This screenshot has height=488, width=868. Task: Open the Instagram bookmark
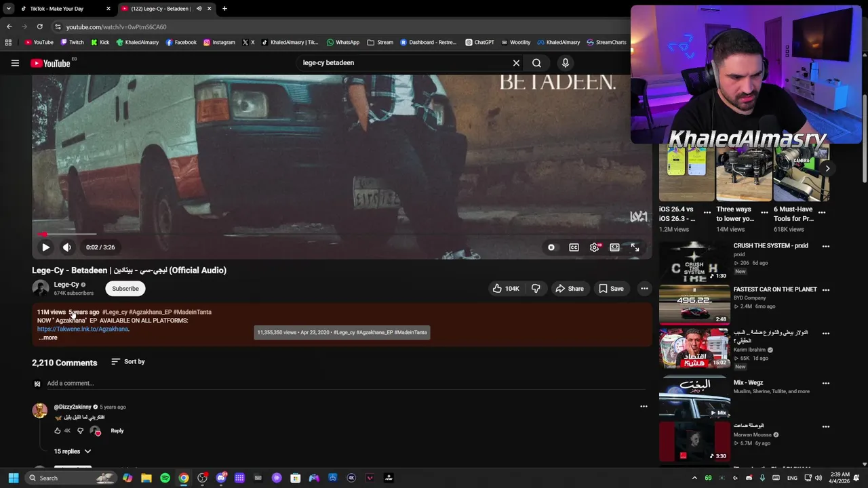(x=219, y=43)
